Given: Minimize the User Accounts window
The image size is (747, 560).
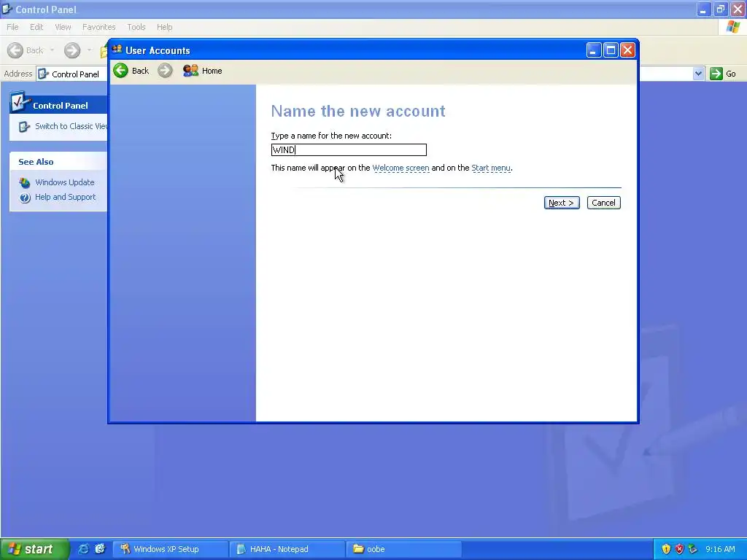Looking at the screenshot, I should tap(594, 50).
